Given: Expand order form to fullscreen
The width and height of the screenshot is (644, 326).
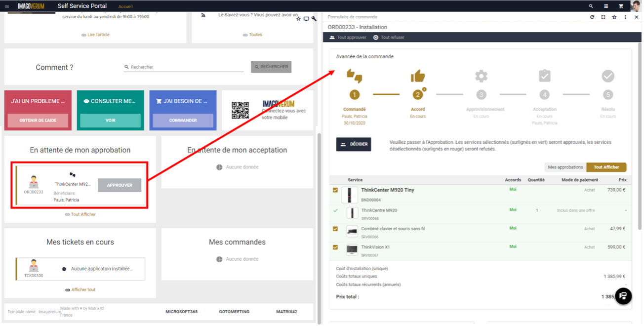Looking at the screenshot, I should coord(603,17).
